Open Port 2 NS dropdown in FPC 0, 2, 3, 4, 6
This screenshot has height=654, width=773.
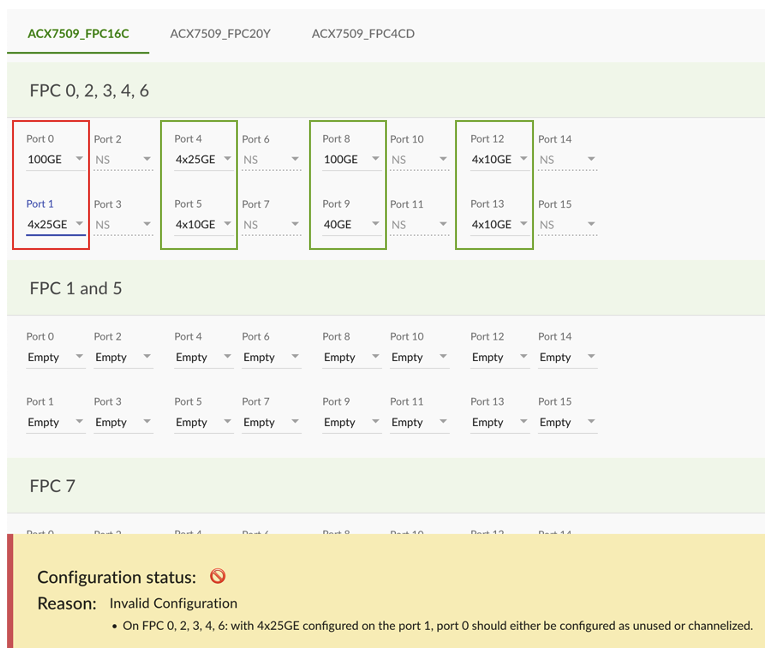[x=123, y=160]
